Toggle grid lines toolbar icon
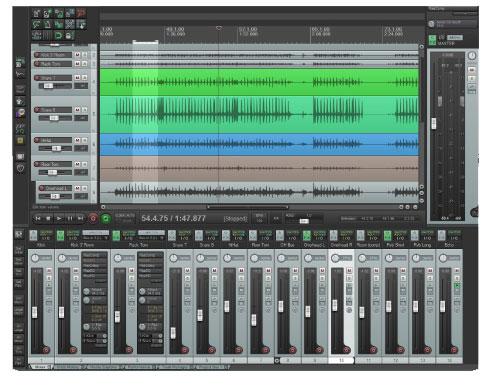This screenshot has width=486, height=379. [48, 35]
